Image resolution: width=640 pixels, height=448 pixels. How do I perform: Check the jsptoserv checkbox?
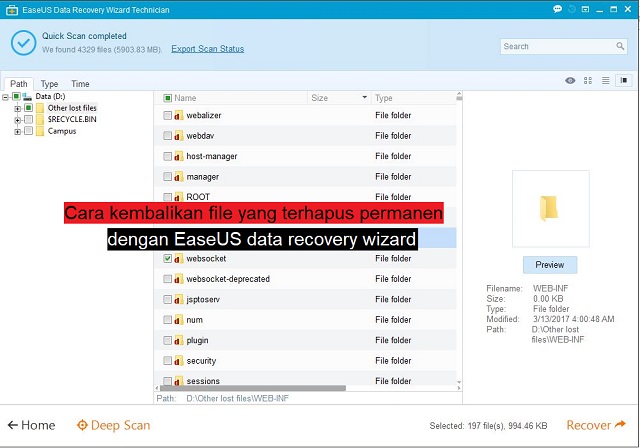pos(167,299)
